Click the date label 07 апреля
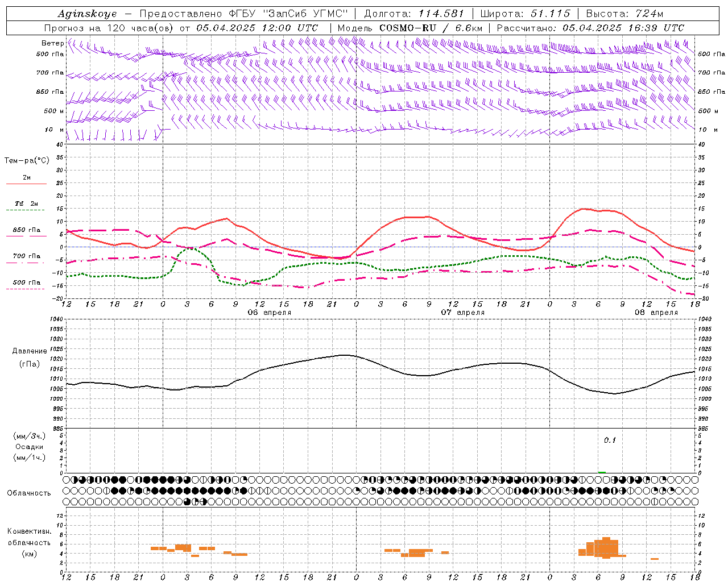728x582 pixels. [463, 313]
